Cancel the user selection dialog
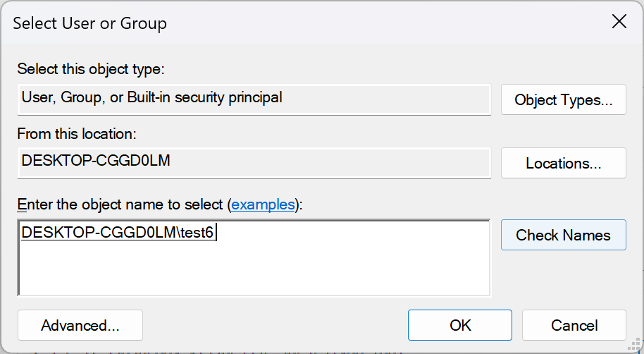The image size is (644, 354). (574, 325)
